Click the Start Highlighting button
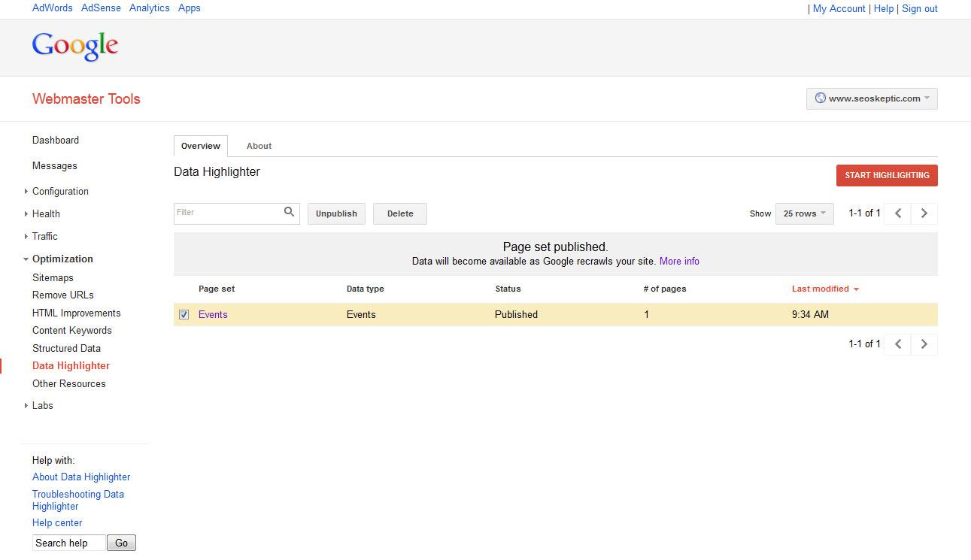Image resolution: width=971 pixels, height=560 pixels. click(x=887, y=175)
